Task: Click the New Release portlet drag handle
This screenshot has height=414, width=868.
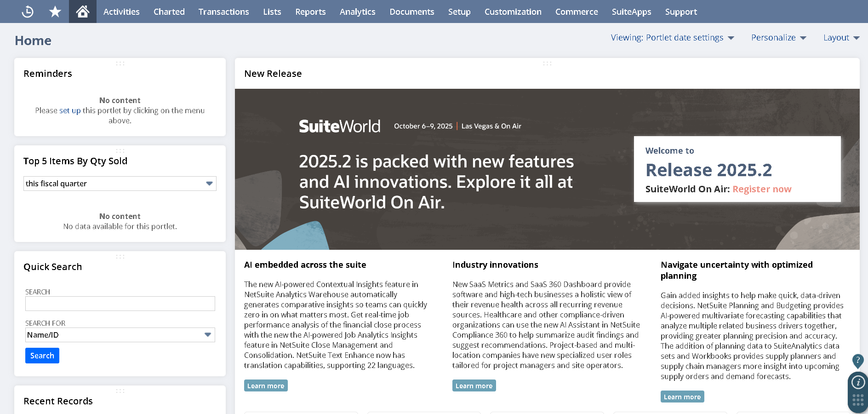Action: pyautogui.click(x=547, y=63)
